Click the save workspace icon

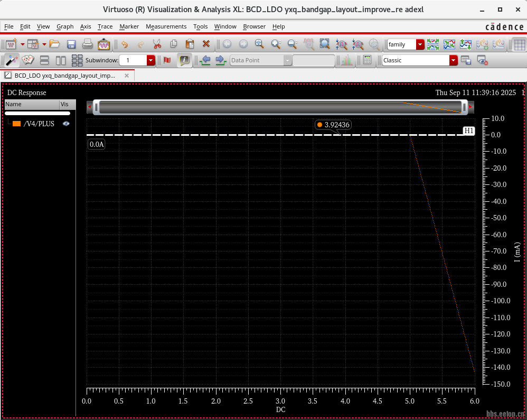pos(466,60)
